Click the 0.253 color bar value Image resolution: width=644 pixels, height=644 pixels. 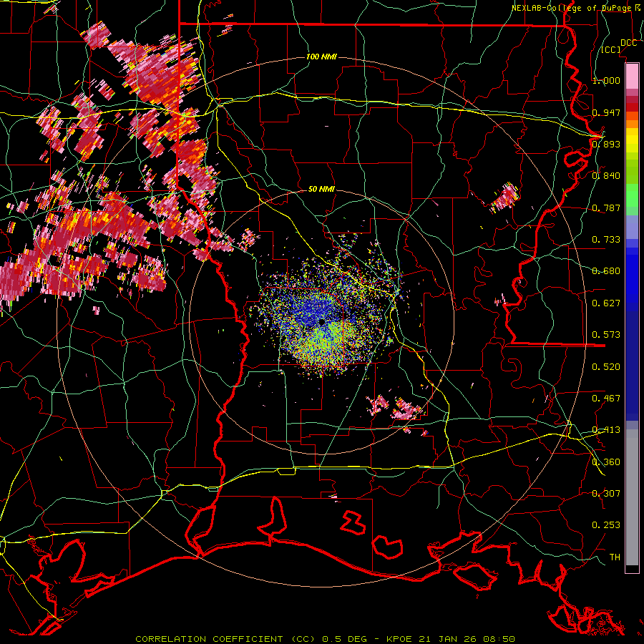coord(606,525)
